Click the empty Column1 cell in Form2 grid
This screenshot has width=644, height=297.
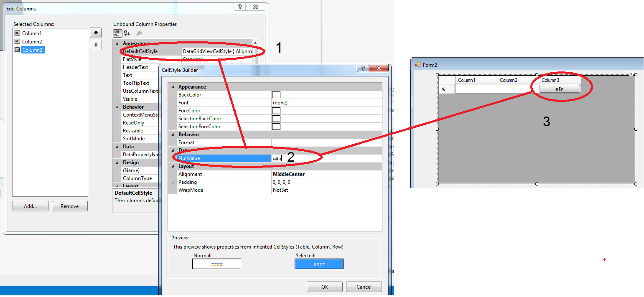pyautogui.click(x=476, y=89)
